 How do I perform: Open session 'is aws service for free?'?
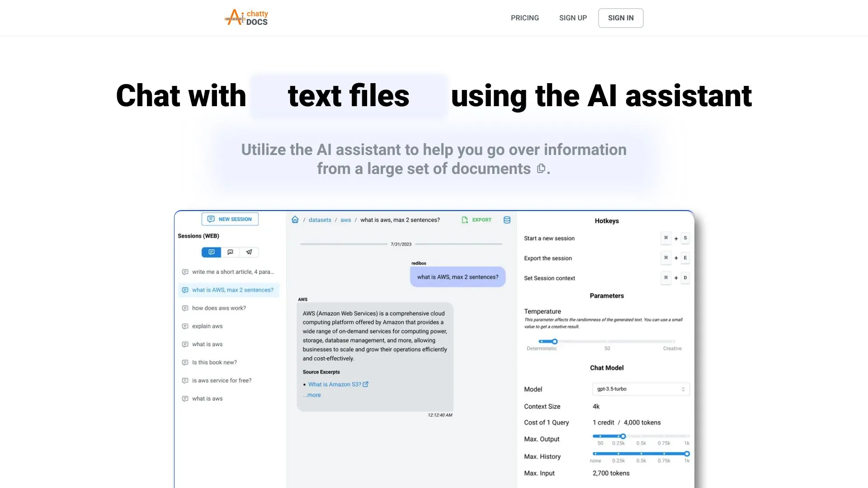(228, 380)
